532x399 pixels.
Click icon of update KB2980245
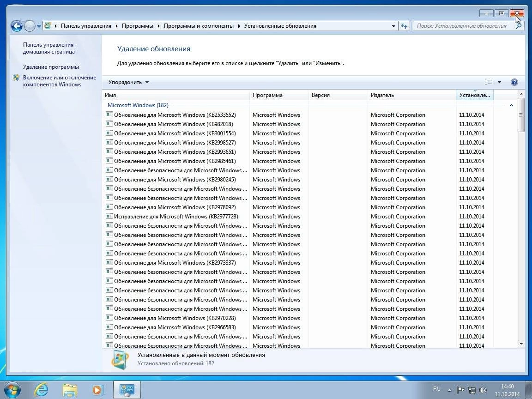[109, 179]
